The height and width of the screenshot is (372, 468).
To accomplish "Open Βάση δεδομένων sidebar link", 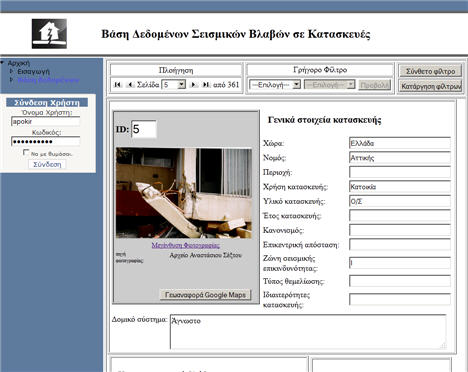I will click(x=48, y=80).
